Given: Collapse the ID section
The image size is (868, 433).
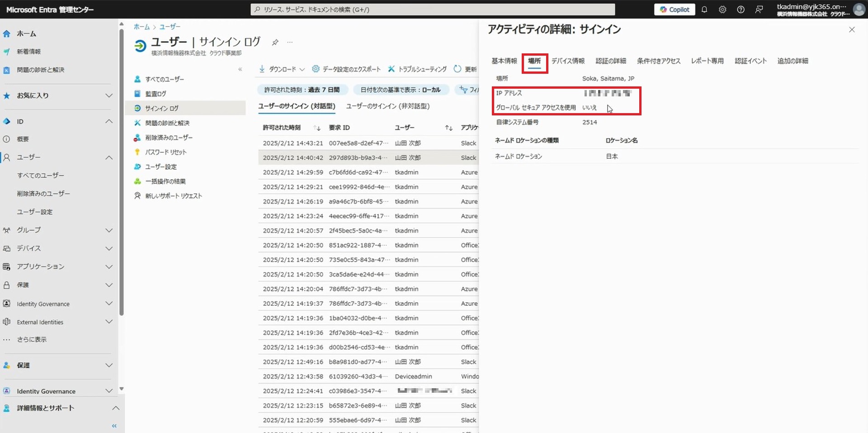Looking at the screenshot, I should coord(108,121).
